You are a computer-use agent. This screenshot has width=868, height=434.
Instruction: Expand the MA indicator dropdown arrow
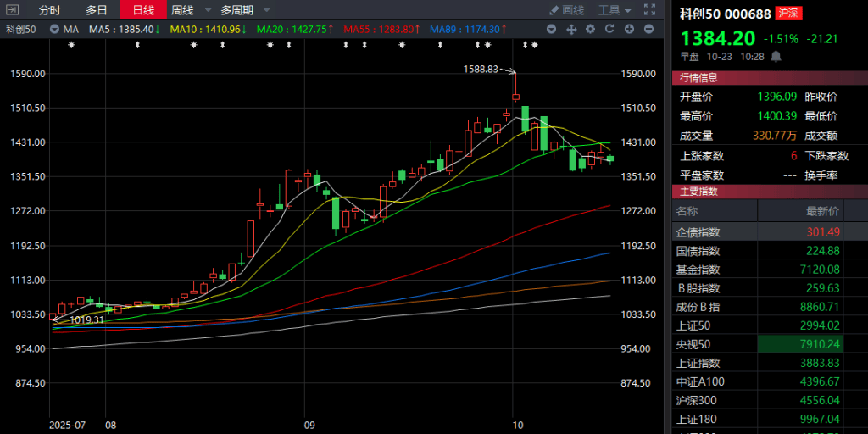[x=53, y=29]
